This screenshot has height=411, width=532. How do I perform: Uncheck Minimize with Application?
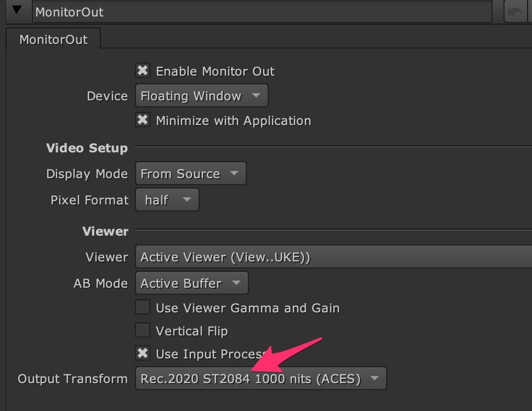(x=143, y=120)
